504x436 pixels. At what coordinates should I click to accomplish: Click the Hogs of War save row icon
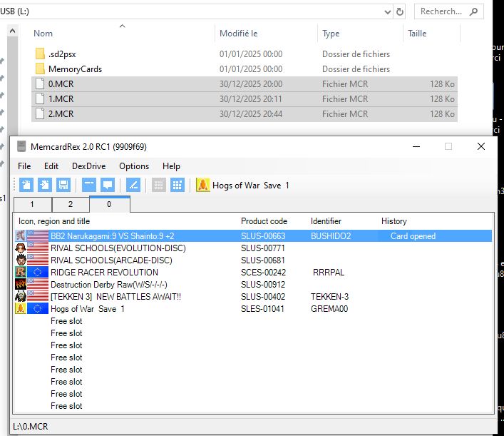(x=21, y=308)
